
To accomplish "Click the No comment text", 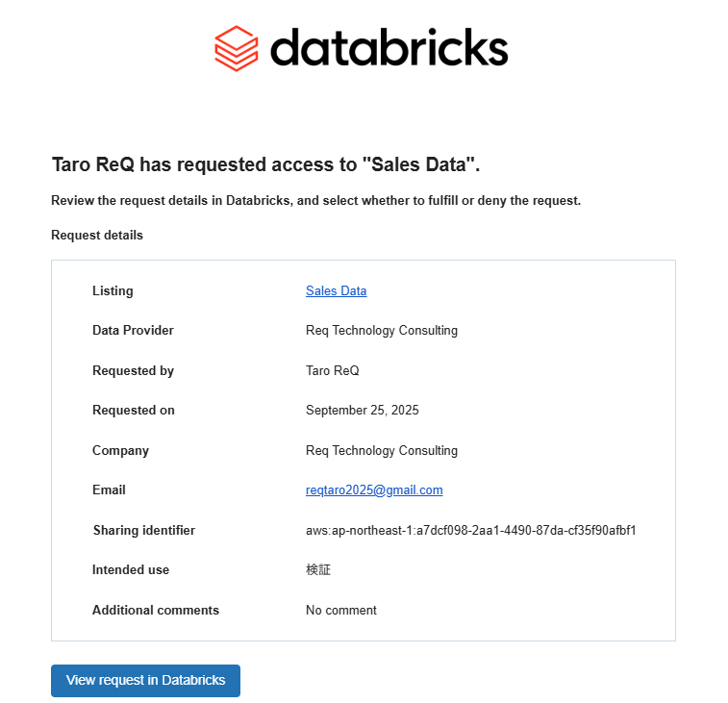I will point(340,610).
